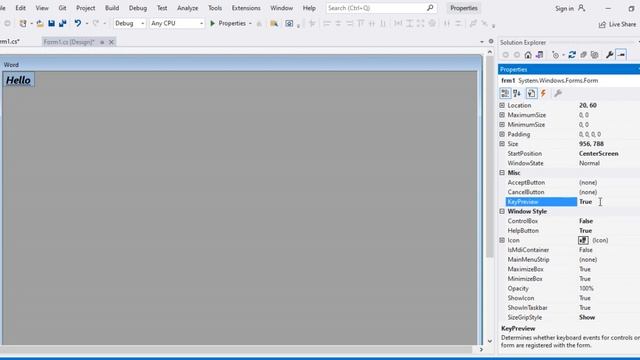The image size is (640, 360).
Task: Click the designer horizontal scrollbar right arrow
Action: point(481,349)
